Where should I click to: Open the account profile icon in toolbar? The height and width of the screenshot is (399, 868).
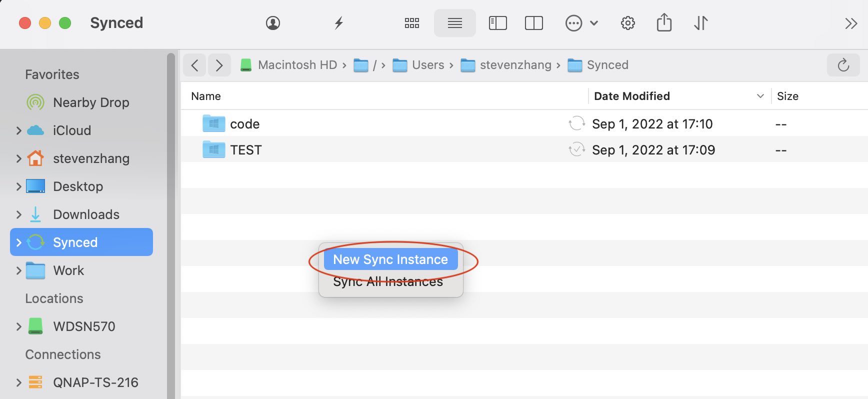point(272,23)
